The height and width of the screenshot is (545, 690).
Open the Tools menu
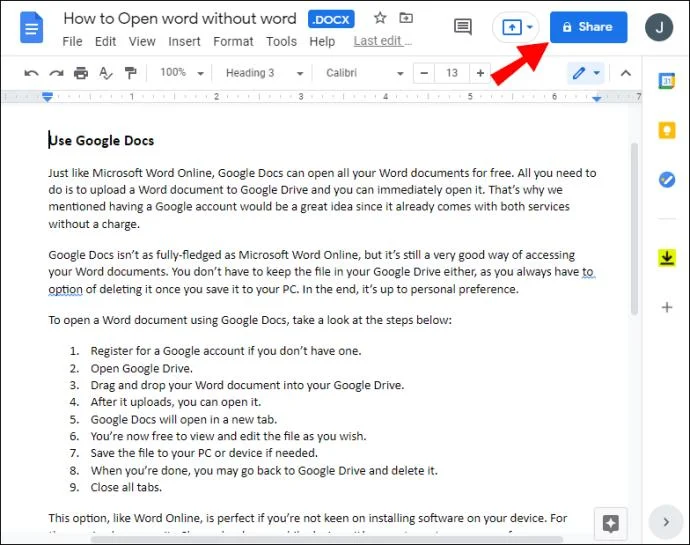pos(281,41)
